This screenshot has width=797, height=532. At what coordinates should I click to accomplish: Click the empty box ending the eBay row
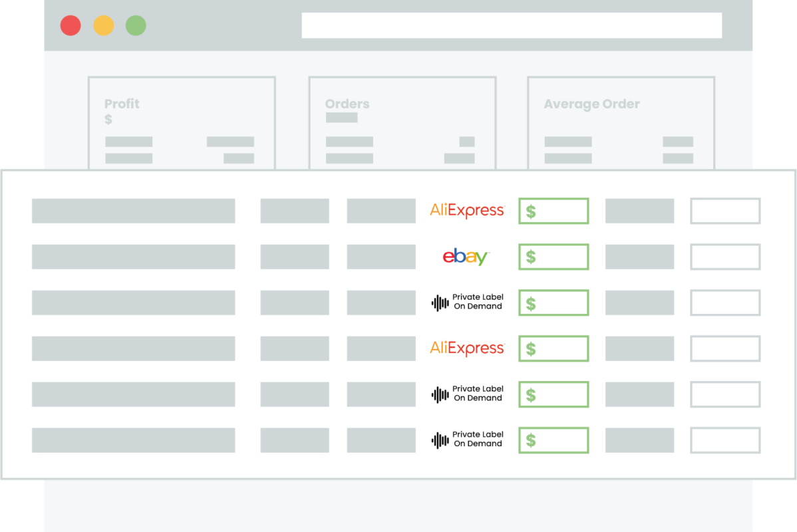(725, 257)
